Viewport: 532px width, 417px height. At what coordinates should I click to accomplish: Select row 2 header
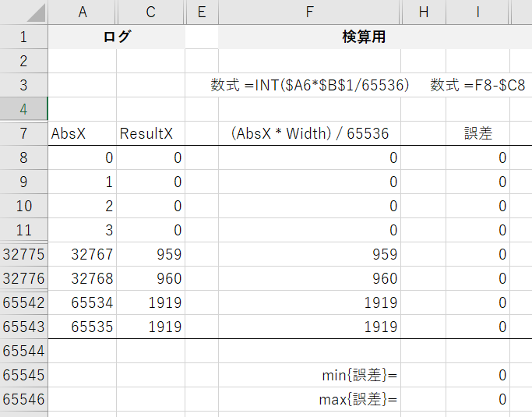(23, 61)
